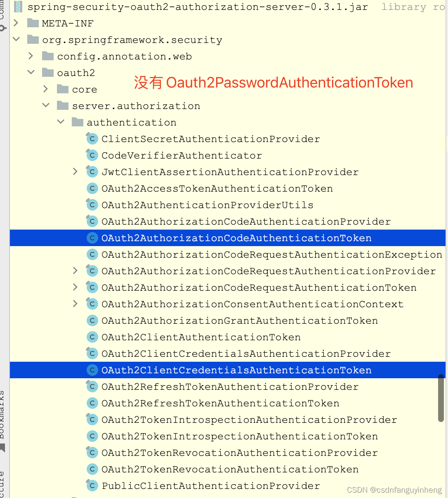This screenshot has height=498, width=448.
Task: Click class icon of OAuth2AuthorizationGrantAuthenticationToken
Action: [x=92, y=320]
